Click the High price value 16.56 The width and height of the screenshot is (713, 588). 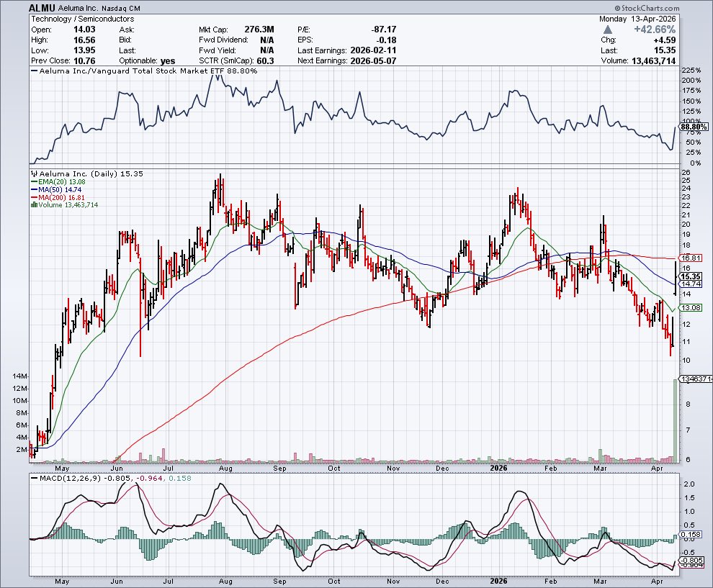[84, 40]
